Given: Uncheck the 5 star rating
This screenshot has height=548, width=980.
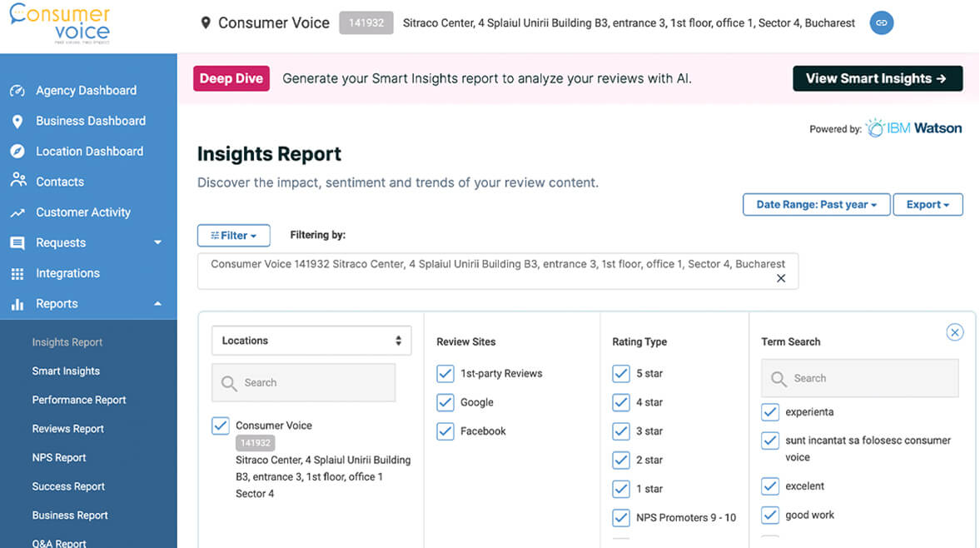Looking at the screenshot, I should click(620, 374).
